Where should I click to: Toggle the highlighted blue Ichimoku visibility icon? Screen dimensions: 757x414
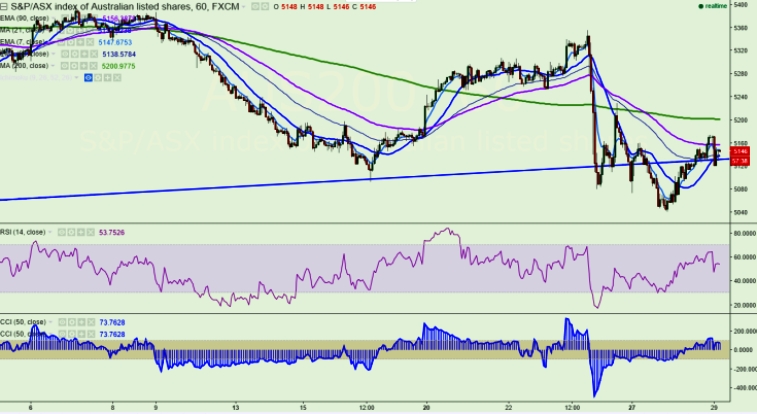[87, 76]
